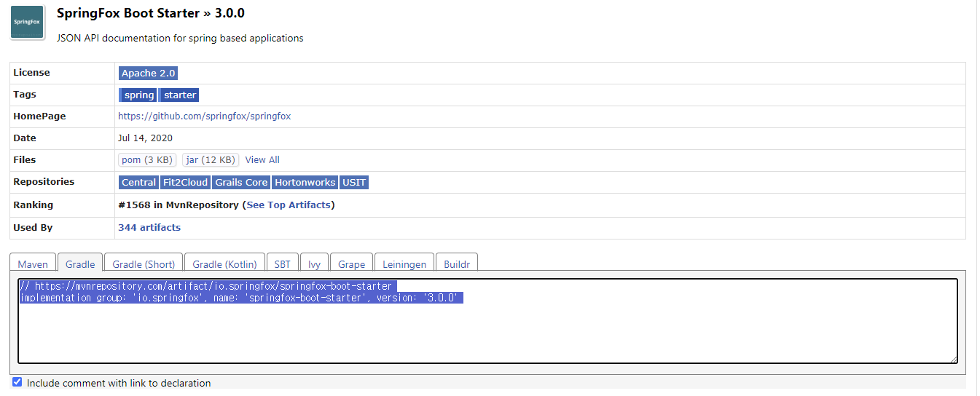
Task: Open the 344 artifacts link
Action: tap(149, 228)
